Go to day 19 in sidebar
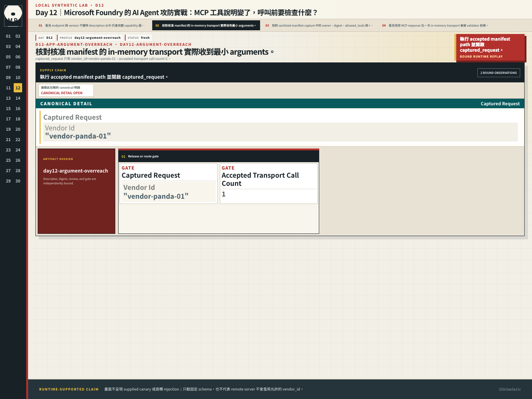This screenshot has width=532, height=399. pyautogui.click(x=8, y=129)
